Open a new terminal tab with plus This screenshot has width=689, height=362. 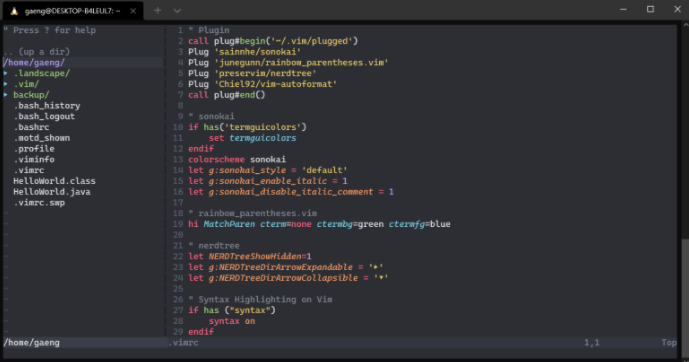click(x=157, y=11)
